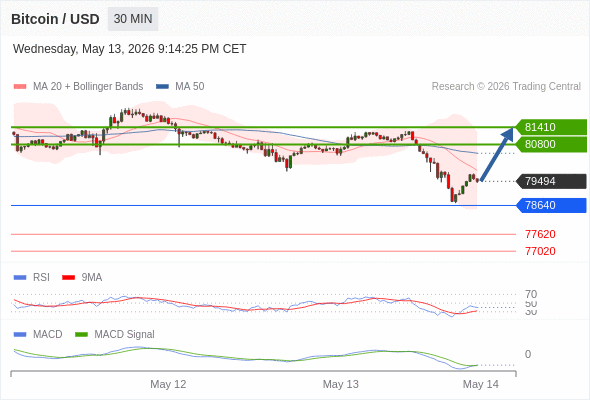This screenshot has height=400, width=590.
Task: Click the black 79494 current price tag
Action: (551, 181)
